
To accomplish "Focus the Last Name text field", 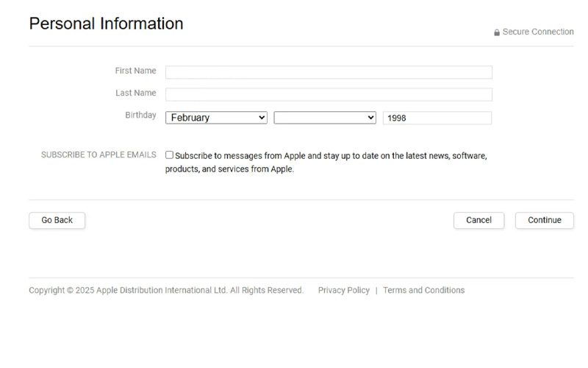I will (329, 95).
